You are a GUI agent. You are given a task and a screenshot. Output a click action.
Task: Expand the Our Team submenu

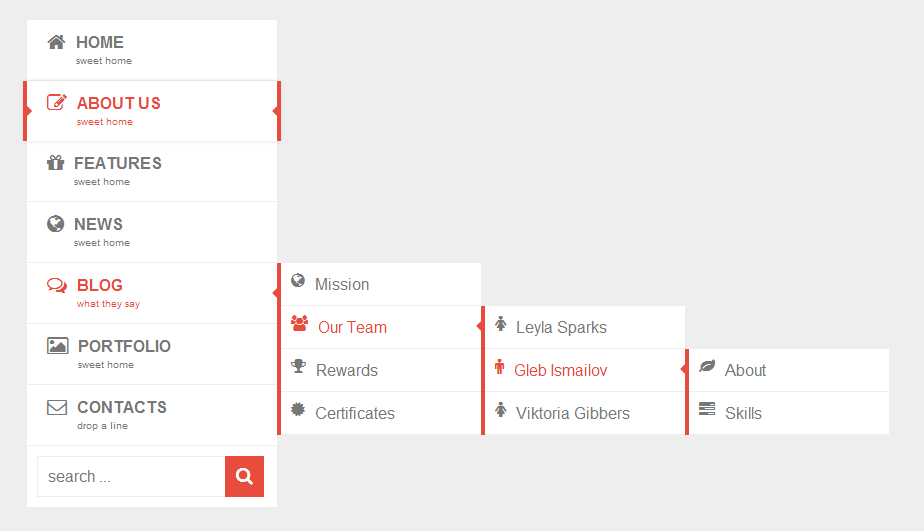coord(352,327)
